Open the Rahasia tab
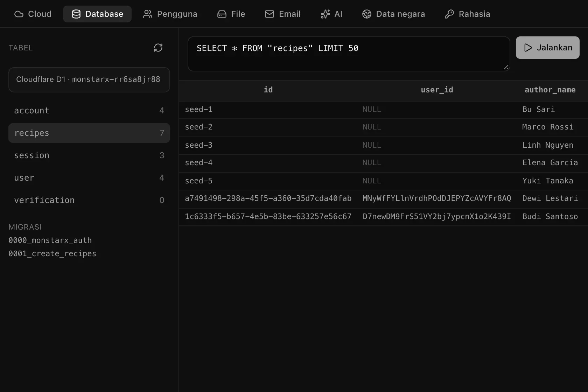This screenshot has height=392, width=588. point(467,14)
